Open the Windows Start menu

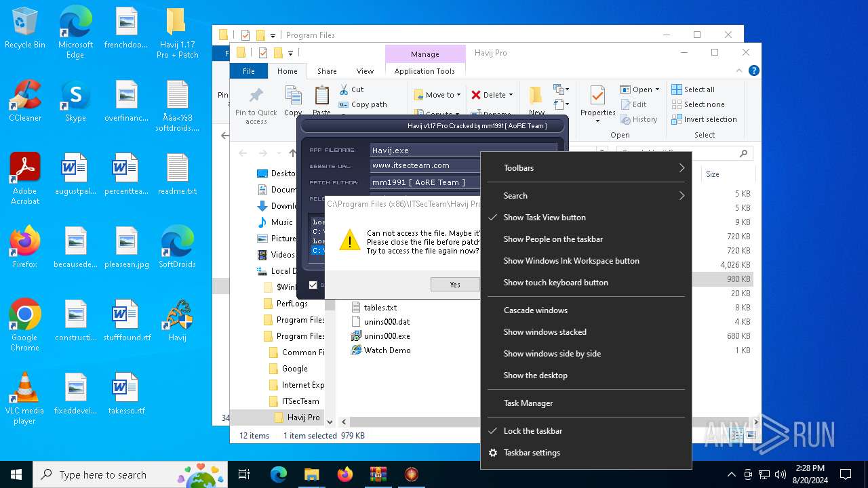pyautogui.click(x=16, y=474)
